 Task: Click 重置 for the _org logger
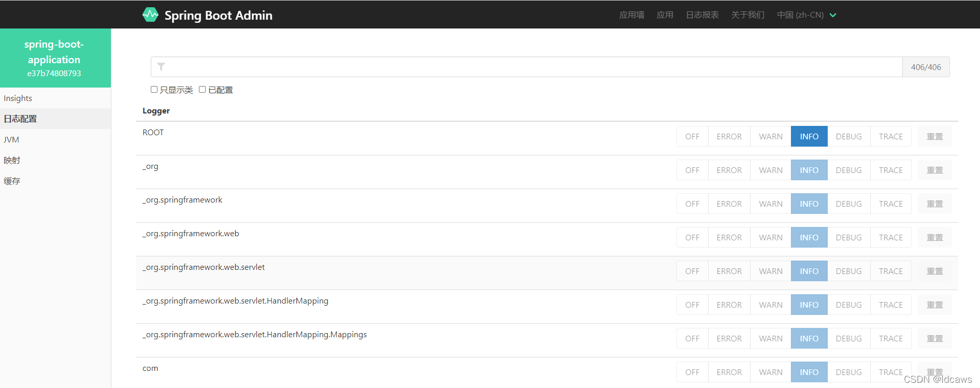[934, 170]
